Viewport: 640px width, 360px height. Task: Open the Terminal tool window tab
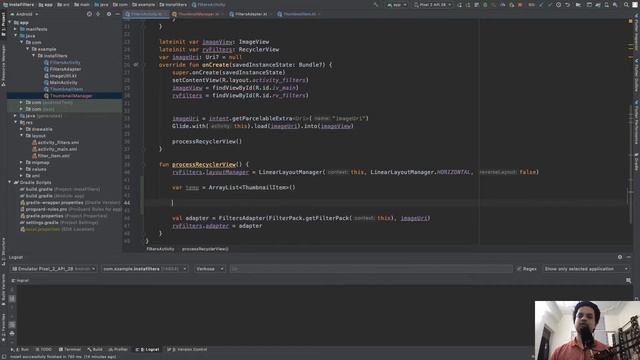[x=70, y=350]
